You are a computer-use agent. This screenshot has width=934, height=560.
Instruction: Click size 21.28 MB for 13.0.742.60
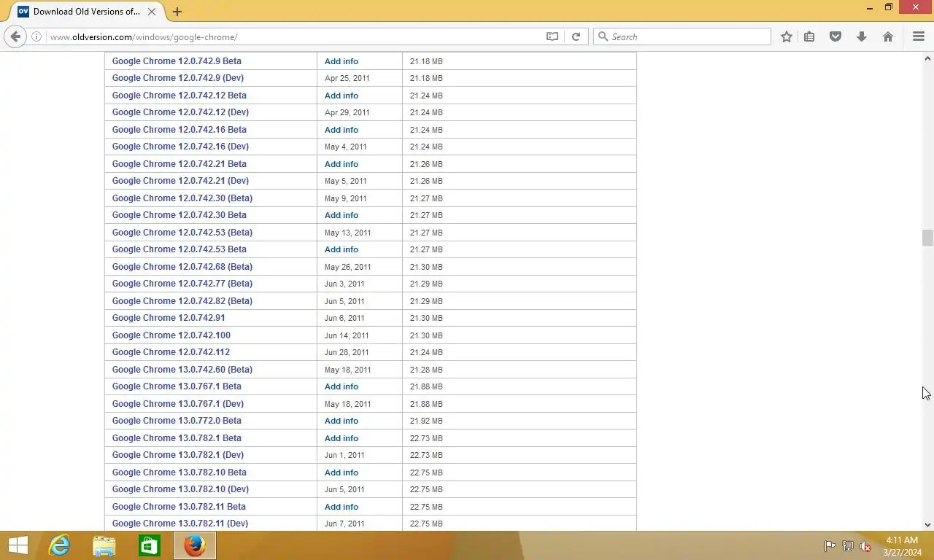[426, 370]
